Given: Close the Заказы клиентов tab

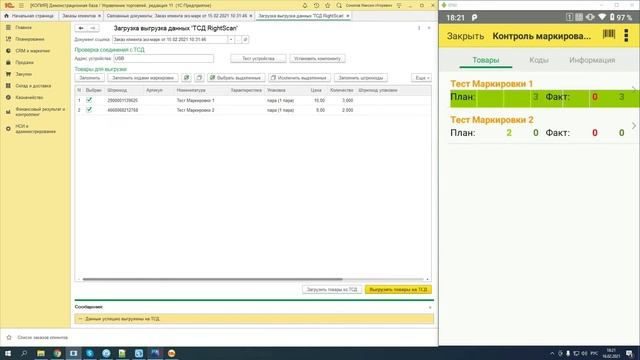Looking at the screenshot, I should [x=99, y=16].
